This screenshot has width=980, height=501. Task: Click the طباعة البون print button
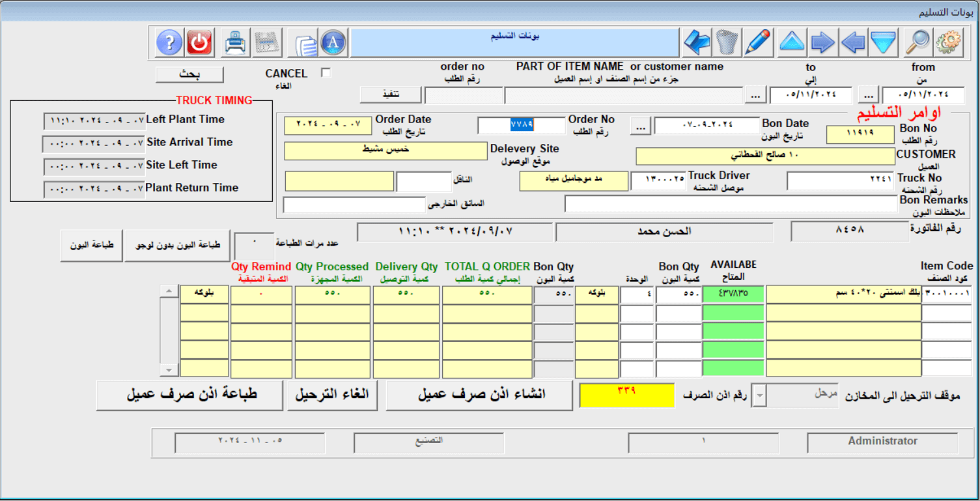(x=92, y=246)
